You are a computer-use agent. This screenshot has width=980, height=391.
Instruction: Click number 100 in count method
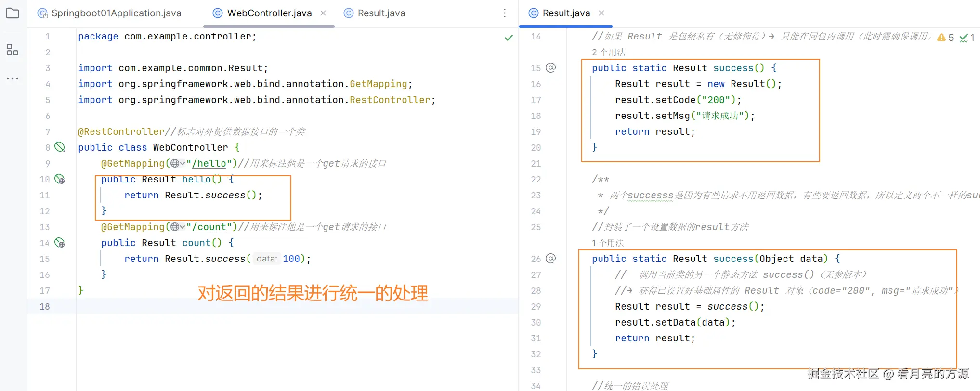click(291, 259)
